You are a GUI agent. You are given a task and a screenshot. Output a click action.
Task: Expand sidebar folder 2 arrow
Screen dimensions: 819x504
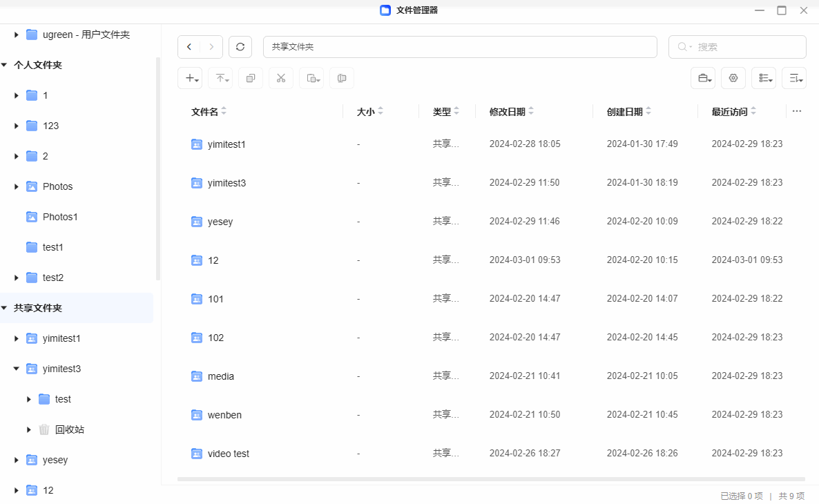(x=16, y=156)
